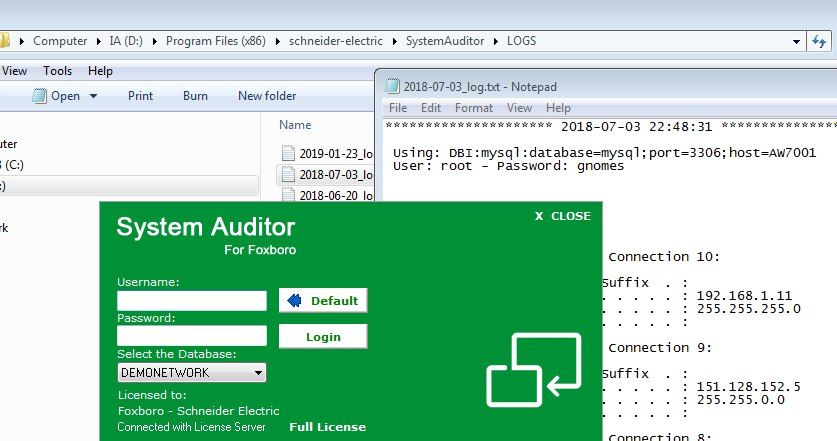Open the Explorer Tools menu
The image size is (837, 441).
click(57, 71)
